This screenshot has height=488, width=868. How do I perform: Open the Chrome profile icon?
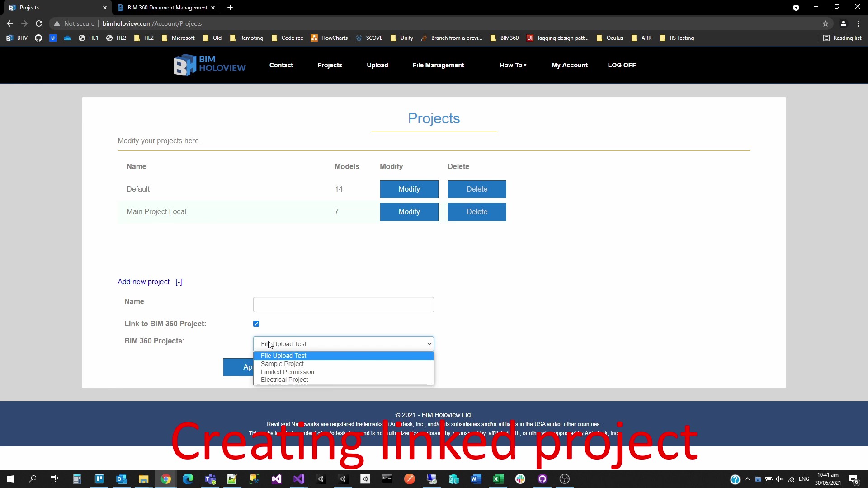(843, 23)
